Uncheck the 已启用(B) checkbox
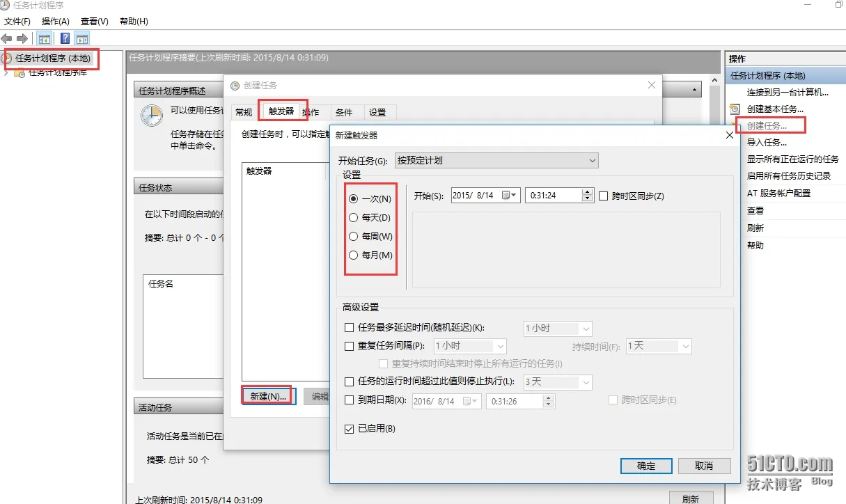 click(350, 429)
